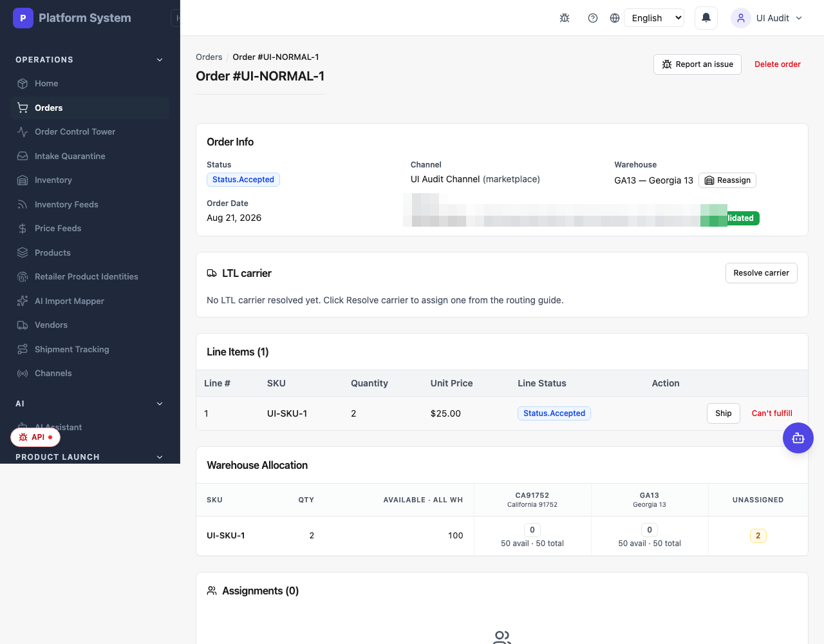Open the English language dropdown

[654, 18]
